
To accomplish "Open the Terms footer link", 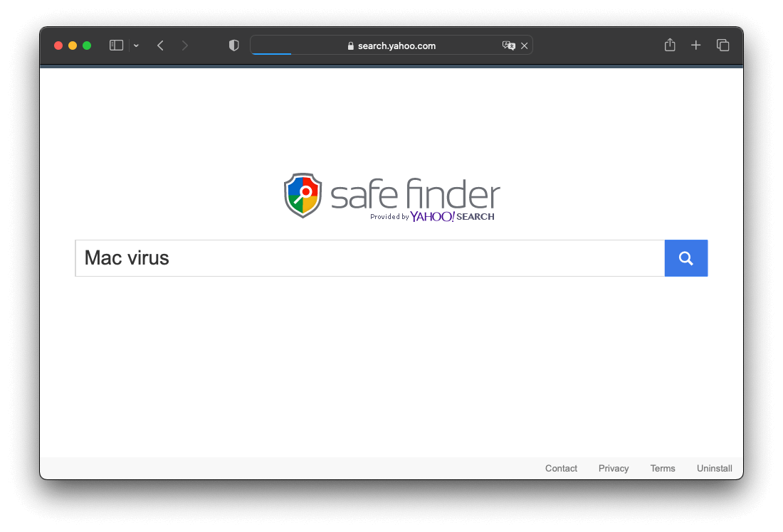I will (x=662, y=468).
